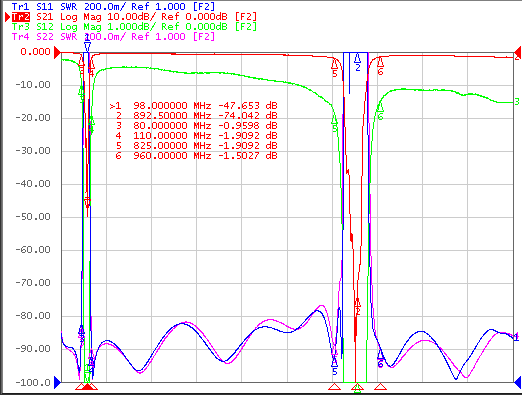Select red marker 5 on the S21 trace
The image size is (522, 395).
335,67
